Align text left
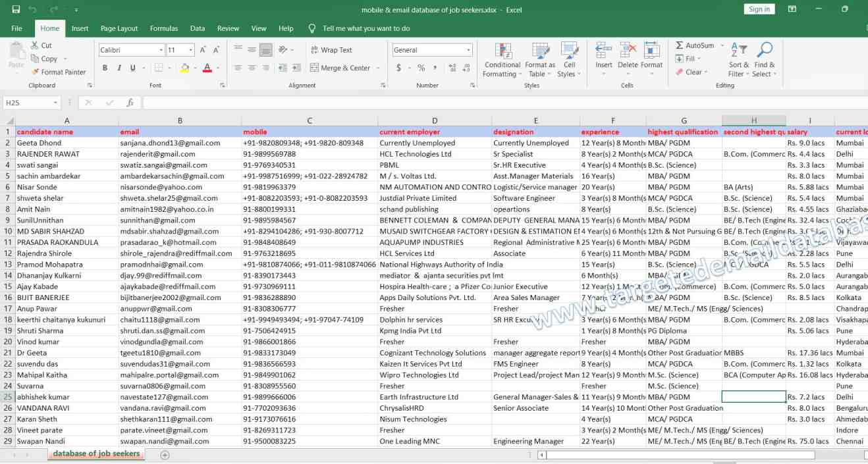 (238, 68)
